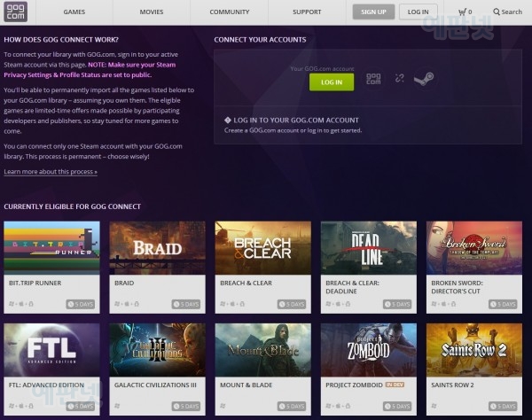Open the shopping cart icon
The width and height of the screenshot is (532, 420).
(x=462, y=12)
